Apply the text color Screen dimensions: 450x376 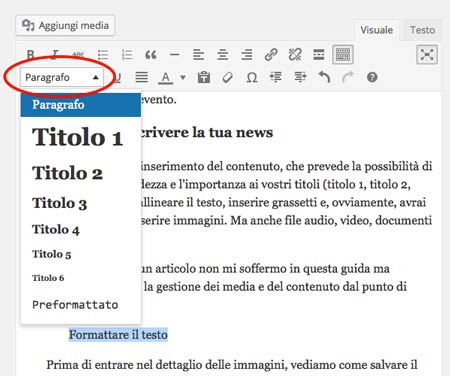166,77
